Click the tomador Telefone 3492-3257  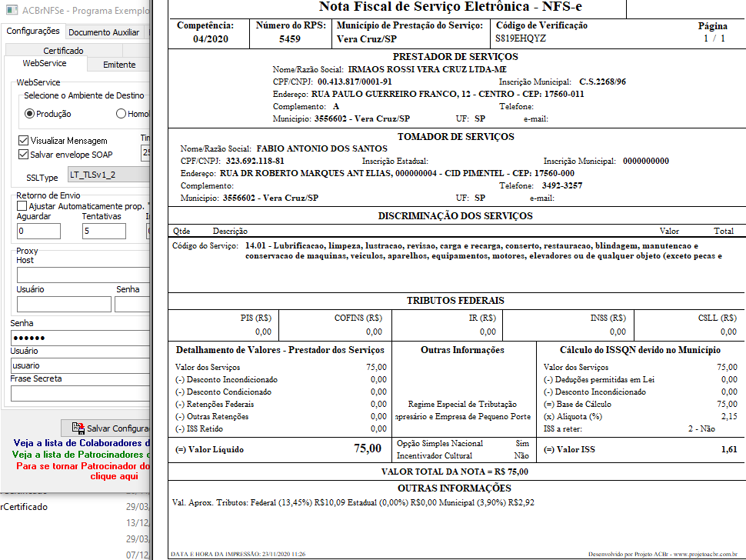point(562,185)
